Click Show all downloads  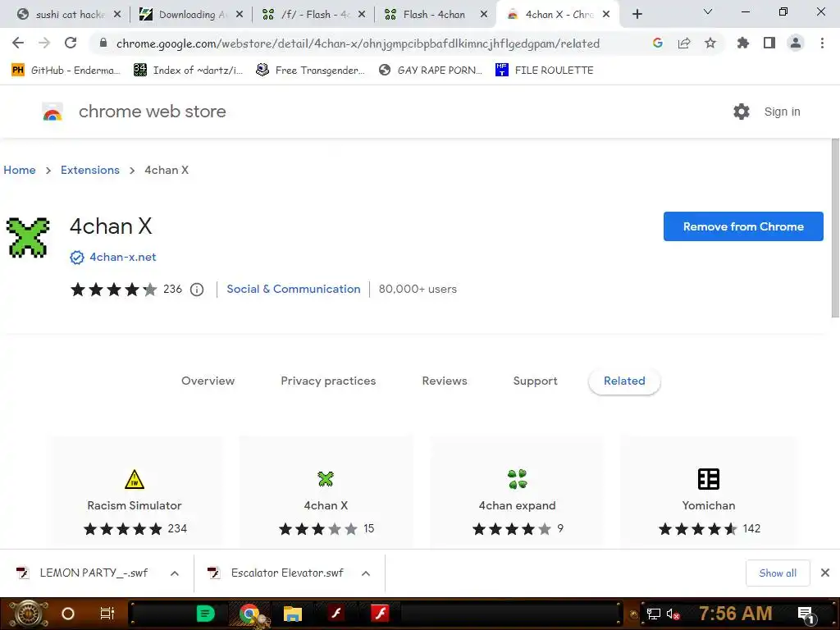[778, 573]
